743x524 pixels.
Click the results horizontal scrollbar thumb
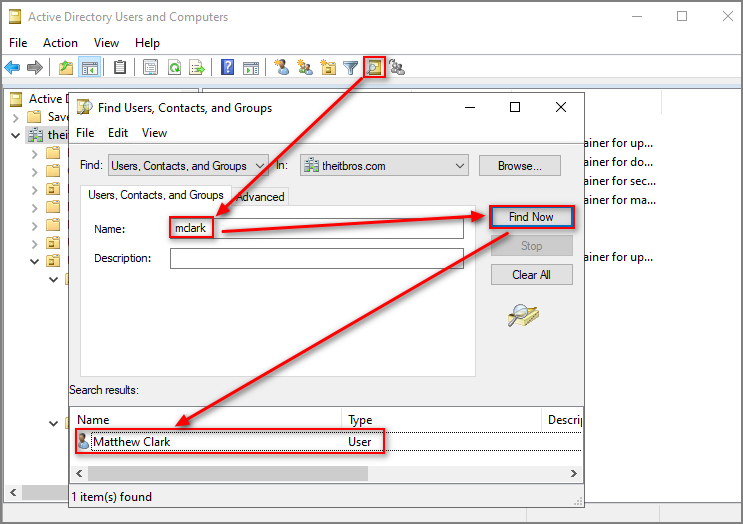coord(228,473)
